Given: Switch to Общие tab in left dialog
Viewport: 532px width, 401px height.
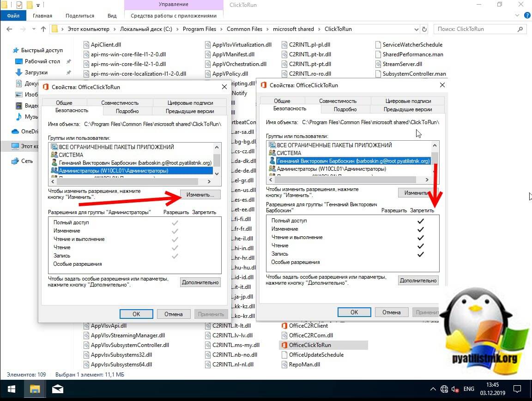Looking at the screenshot, I should point(64,103).
